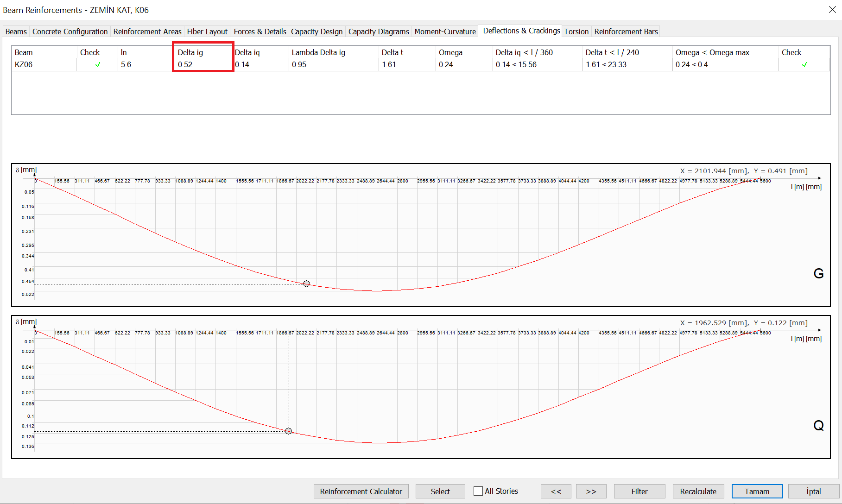Select the Reinforcement Bars tab
The height and width of the screenshot is (504, 842).
pos(626,31)
